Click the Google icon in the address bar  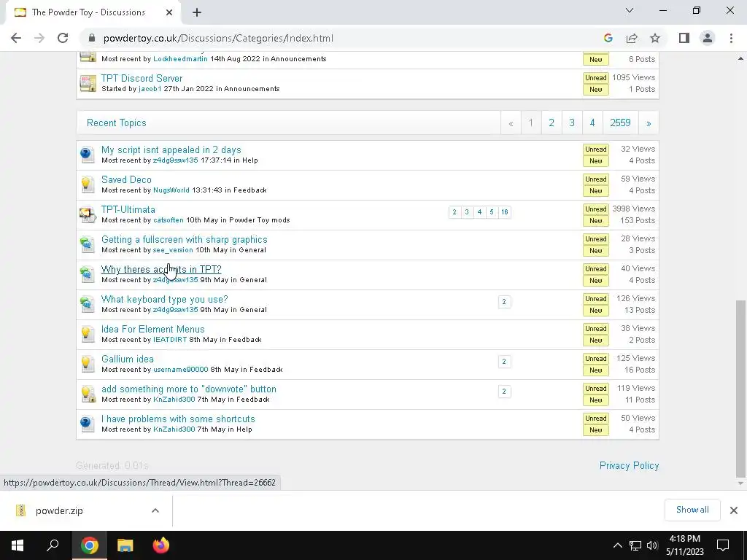(x=608, y=38)
